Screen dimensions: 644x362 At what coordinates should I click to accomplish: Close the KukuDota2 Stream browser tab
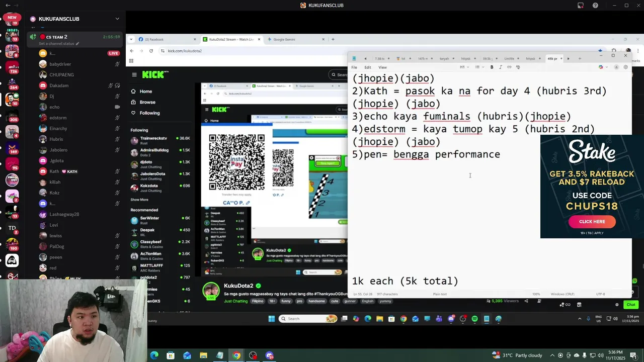260,39
